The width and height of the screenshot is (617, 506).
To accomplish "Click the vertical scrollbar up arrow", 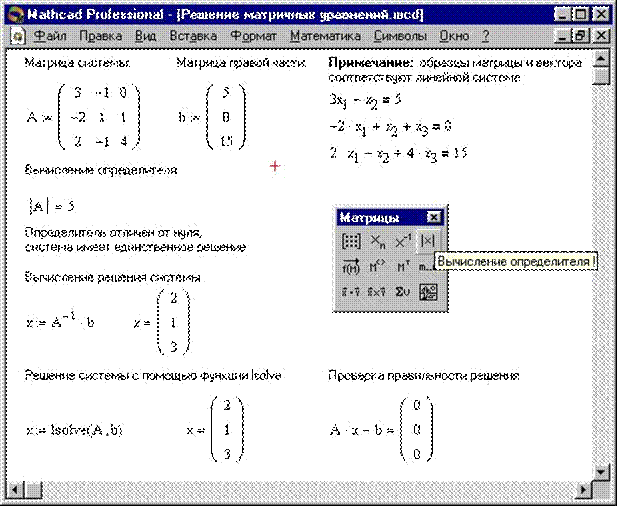I will (600, 59).
